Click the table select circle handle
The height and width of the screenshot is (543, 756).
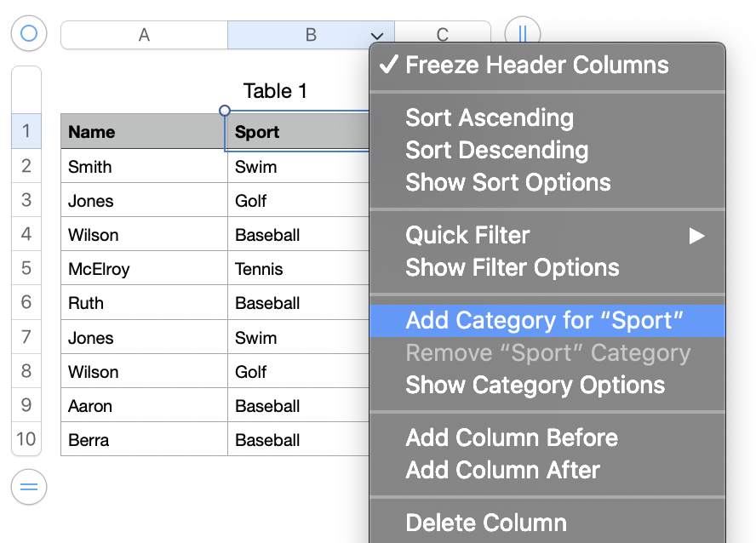coord(29,34)
